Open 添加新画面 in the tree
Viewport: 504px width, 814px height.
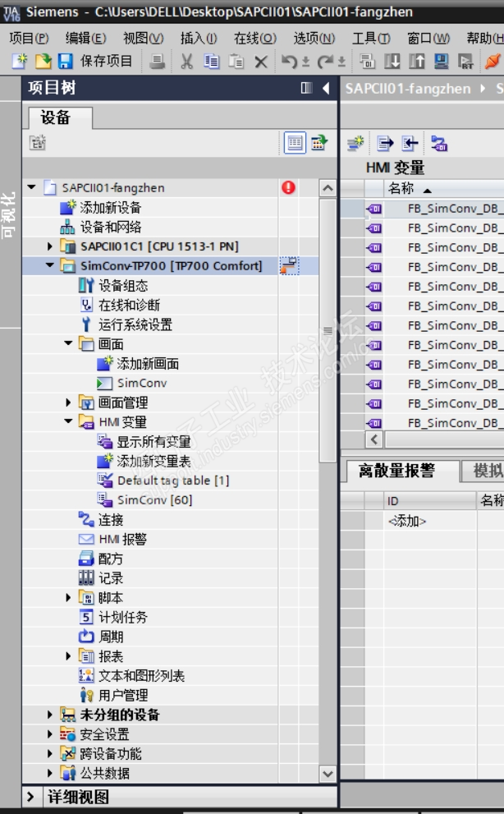tap(148, 363)
